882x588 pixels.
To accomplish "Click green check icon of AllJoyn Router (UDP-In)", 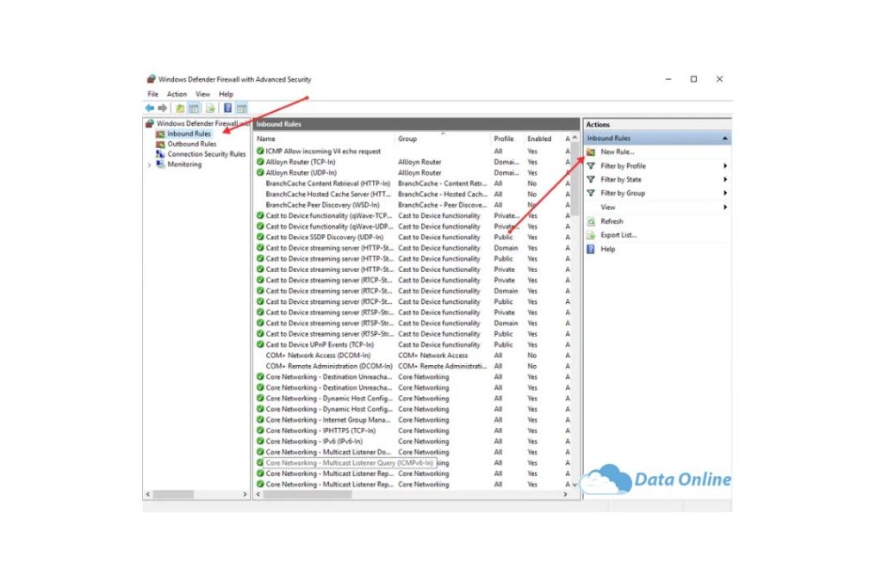I will pyautogui.click(x=260, y=172).
